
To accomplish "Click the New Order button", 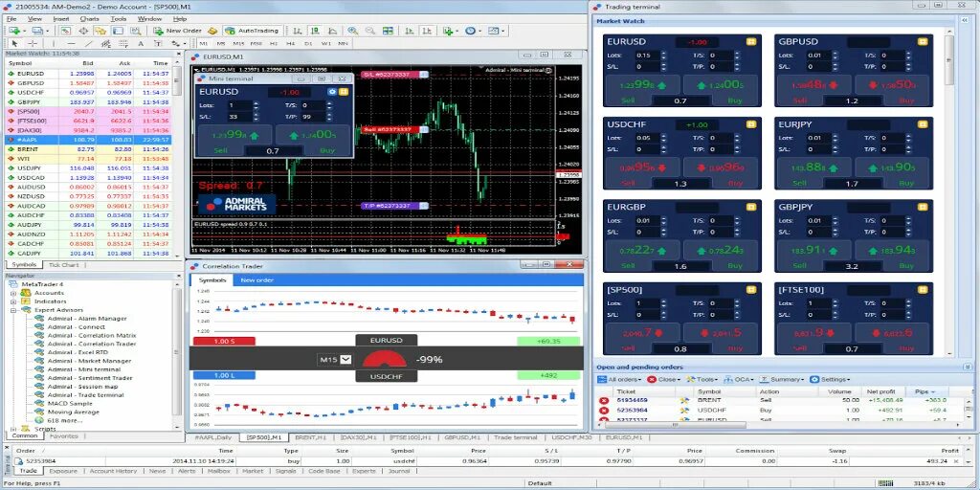I will click(177, 31).
